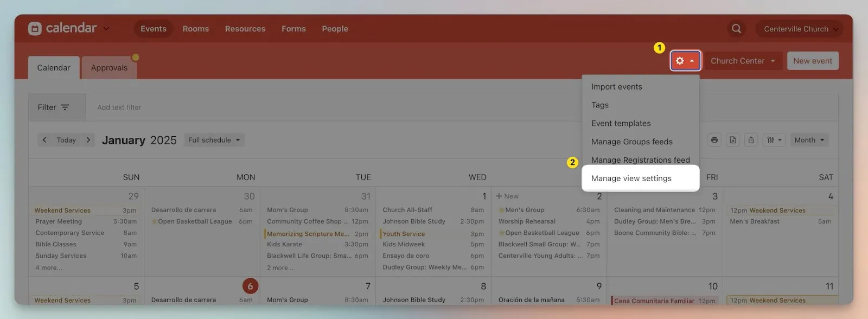868x319 pixels.
Task: Open the Month view dropdown
Action: coord(809,140)
